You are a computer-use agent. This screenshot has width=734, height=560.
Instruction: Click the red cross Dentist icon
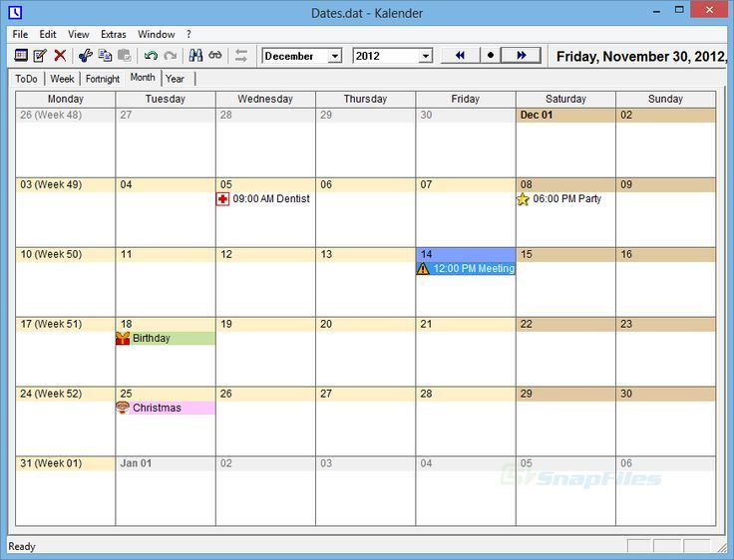click(222, 199)
